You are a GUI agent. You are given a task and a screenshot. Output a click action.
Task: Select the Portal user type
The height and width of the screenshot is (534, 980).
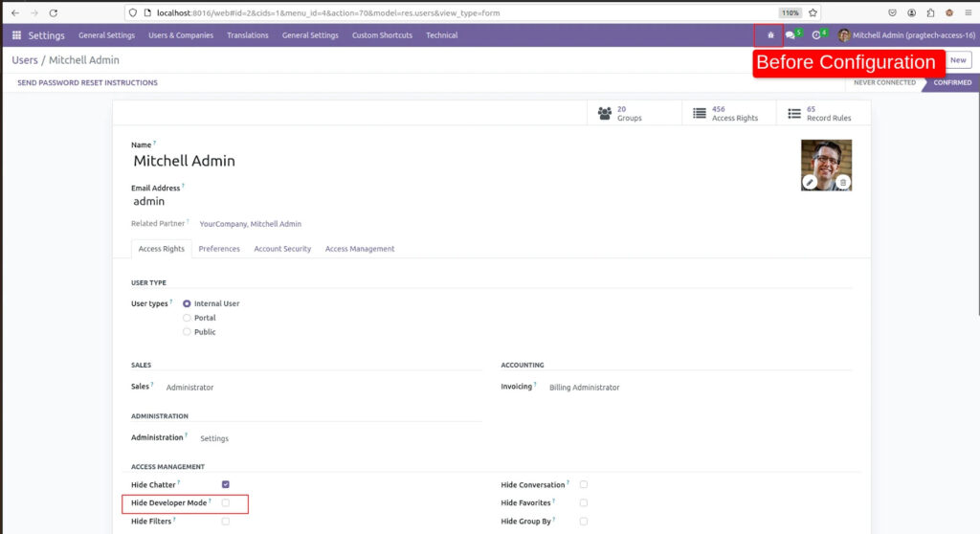(x=188, y=318)
